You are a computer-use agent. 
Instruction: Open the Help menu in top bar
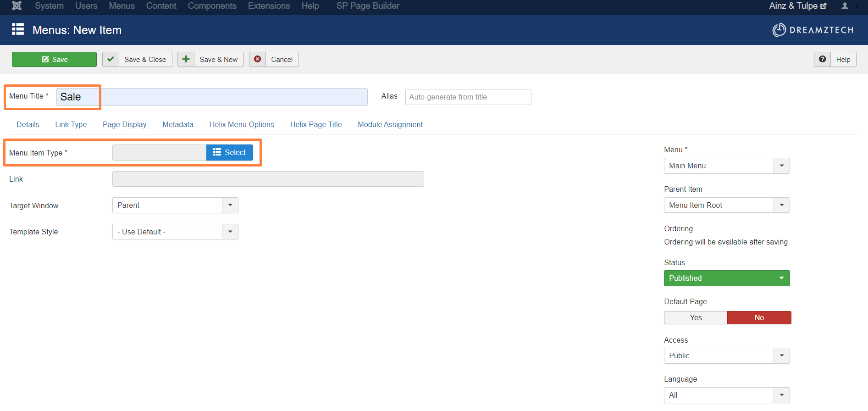310,6
